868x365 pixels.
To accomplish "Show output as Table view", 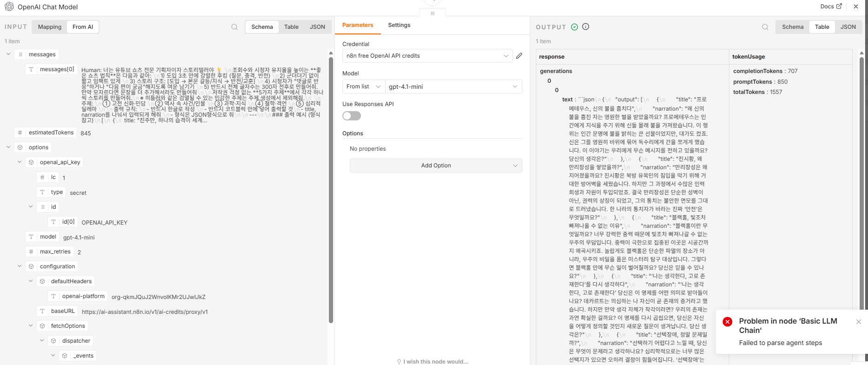I will (822, 27).
